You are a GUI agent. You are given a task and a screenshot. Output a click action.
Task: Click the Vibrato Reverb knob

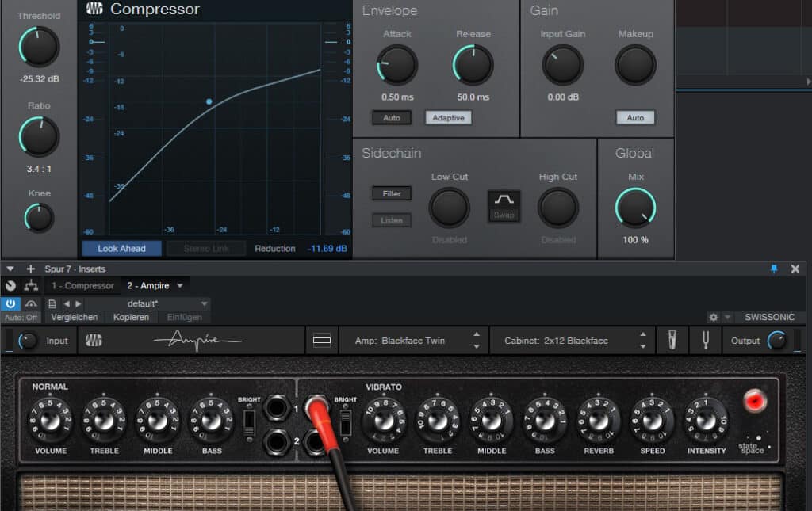point(599,421)
